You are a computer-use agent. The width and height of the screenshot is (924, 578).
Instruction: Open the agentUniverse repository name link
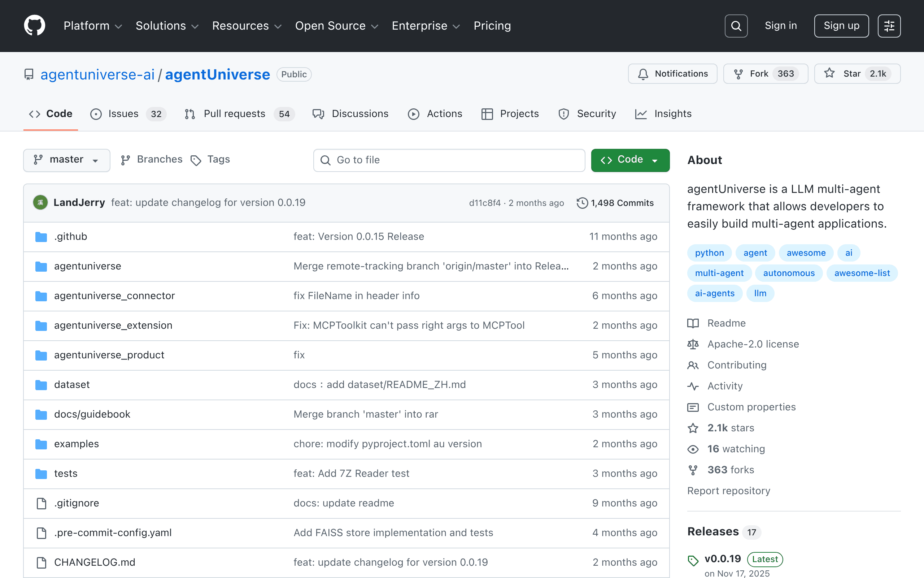[x=217, y=74]
